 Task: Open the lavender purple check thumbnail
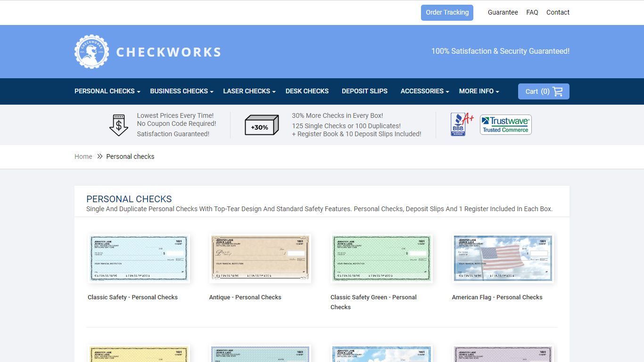pyautogui.click(x=503, y=354)
